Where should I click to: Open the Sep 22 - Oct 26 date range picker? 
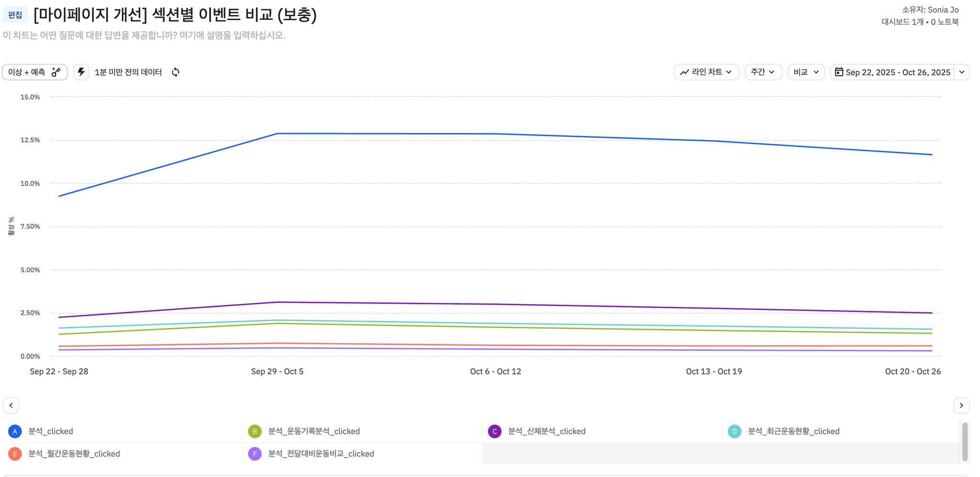coord(897,72)
